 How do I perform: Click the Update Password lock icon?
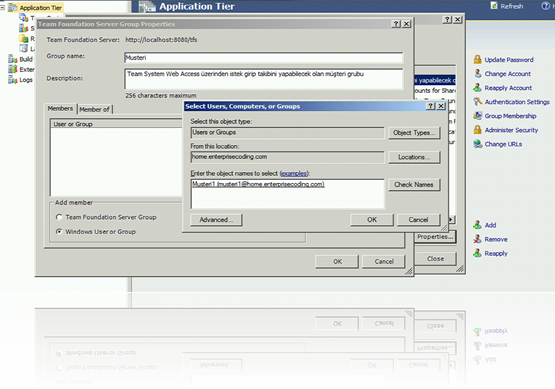[x=477, y=59]
